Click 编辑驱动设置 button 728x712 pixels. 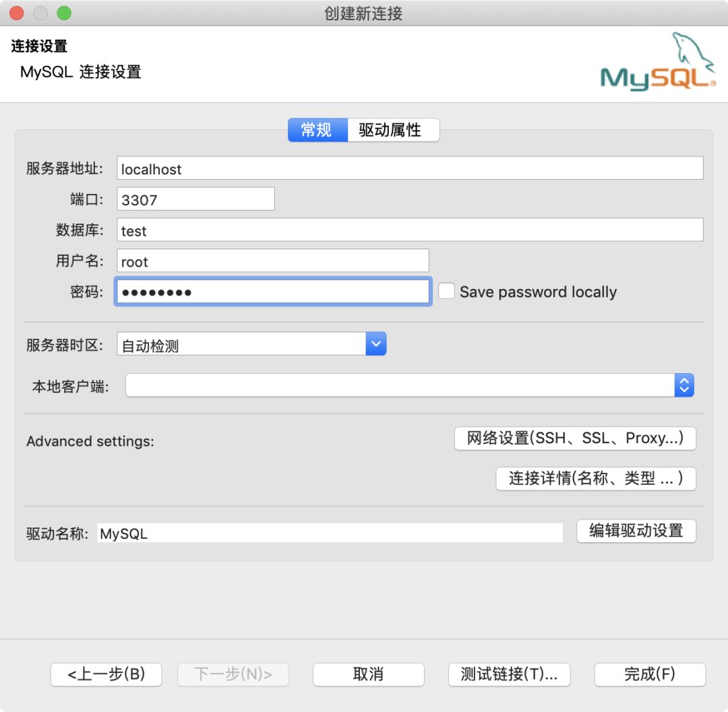click(x=636, y=531)
